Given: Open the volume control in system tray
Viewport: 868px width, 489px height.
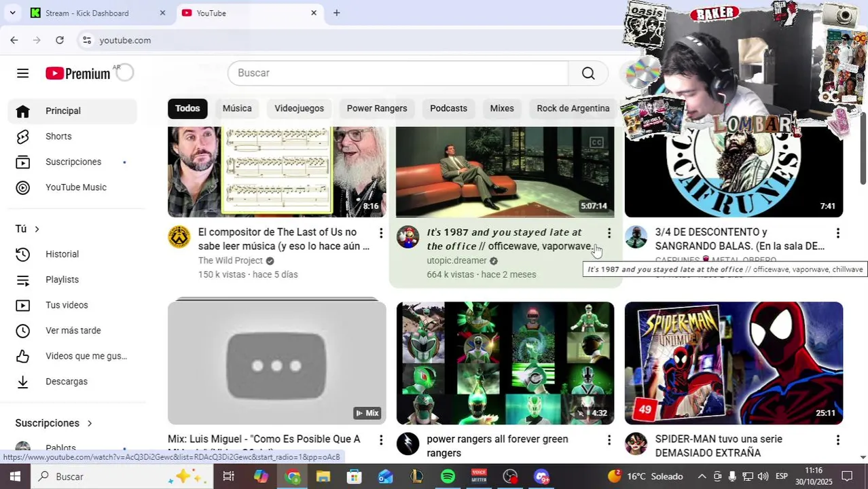Looking at the screenshot, I should [x=763, y=477].
